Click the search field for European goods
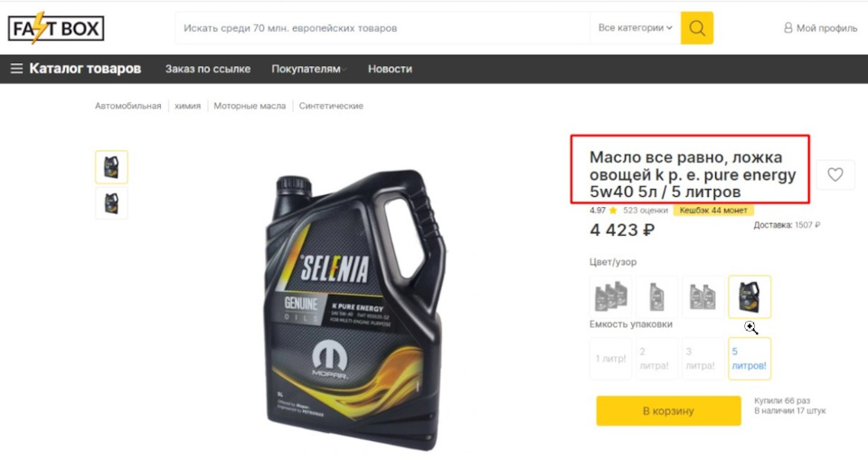The height and width of the screenshot is (460, 868). coord(383,28)
